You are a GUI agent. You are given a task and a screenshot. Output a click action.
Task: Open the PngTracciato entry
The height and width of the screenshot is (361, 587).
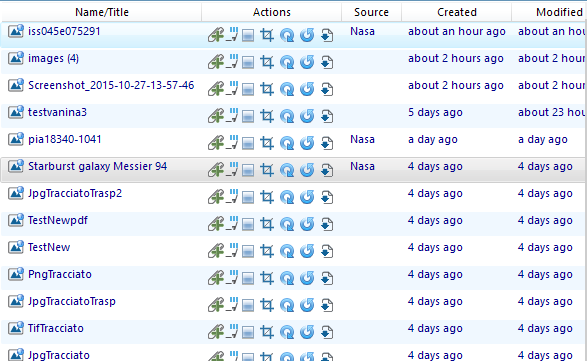pyautogui.click(x=60, y=274)
